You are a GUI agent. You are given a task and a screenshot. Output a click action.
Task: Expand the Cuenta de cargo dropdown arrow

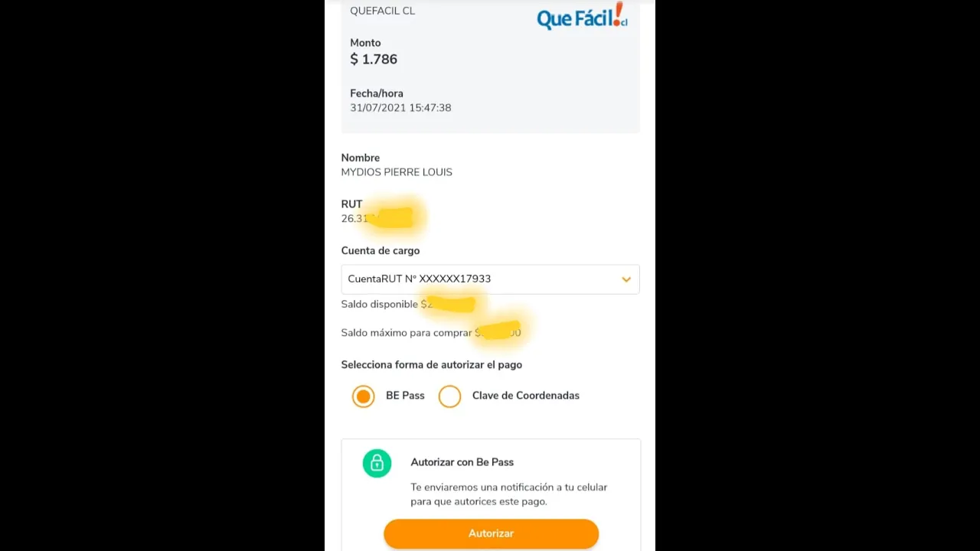coord(626,279)
